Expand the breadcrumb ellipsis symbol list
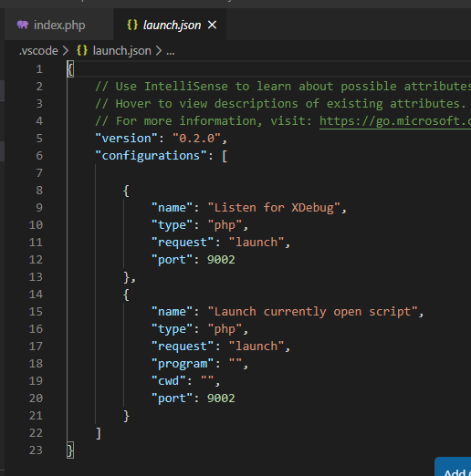This screenshot has width=471, height=476. [171, 52]
